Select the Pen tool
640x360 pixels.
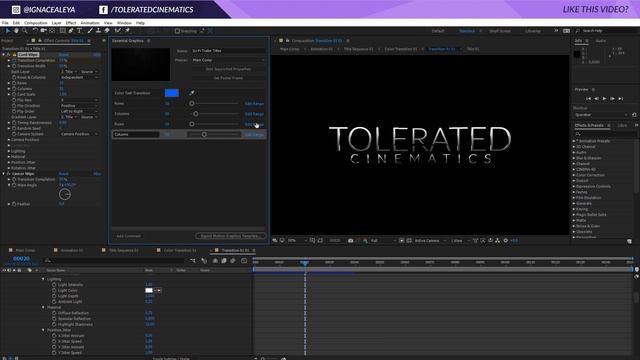(71, 31)
